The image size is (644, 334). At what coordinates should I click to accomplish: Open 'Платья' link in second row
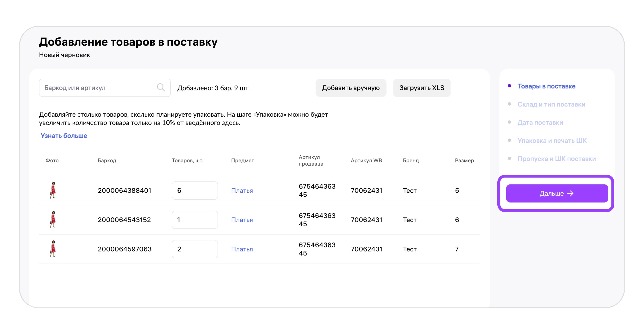[x=242, y=220]
